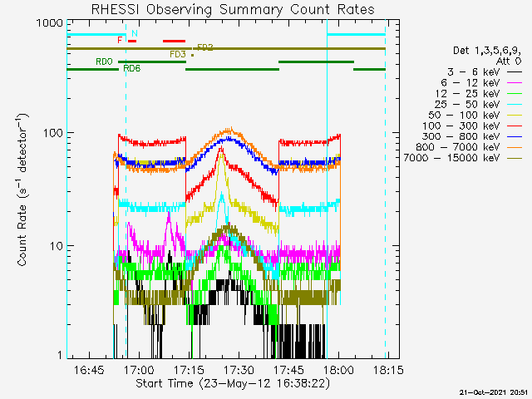532x399 pixels.
Task: Click the green 'RD6' rear decimation label
Action: (131, 68)
